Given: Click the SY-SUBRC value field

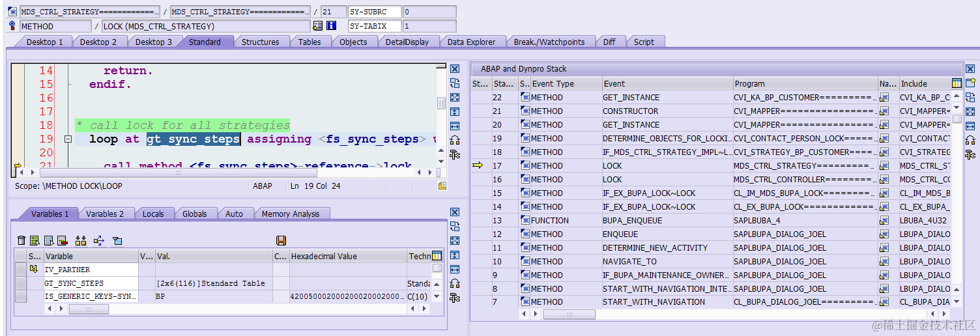Looking at the screenshot, I should (429, 12).
